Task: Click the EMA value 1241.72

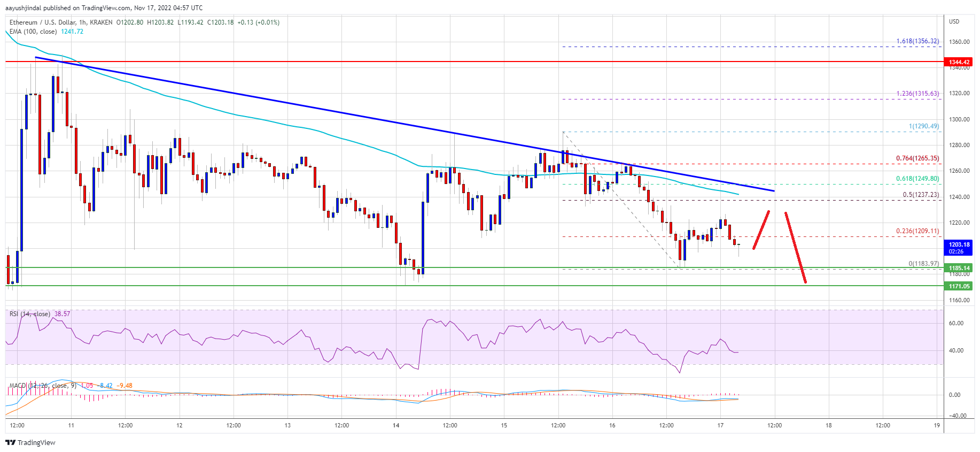Action: click(72, 32)
